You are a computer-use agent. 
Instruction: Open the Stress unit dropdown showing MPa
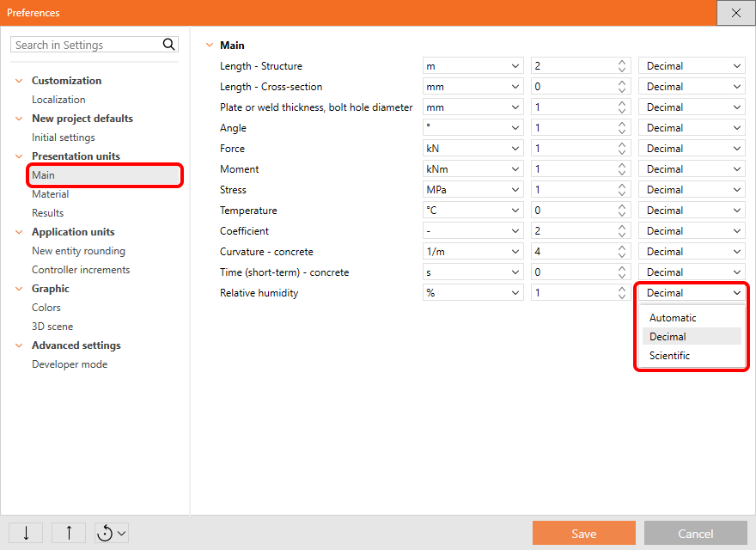click(473, 190)
